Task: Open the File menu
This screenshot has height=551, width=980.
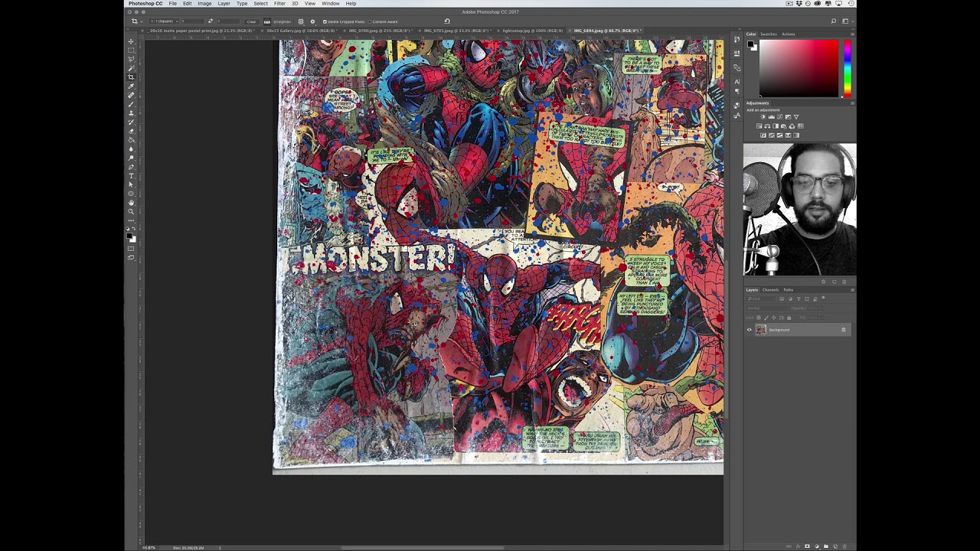Action: 173,4
